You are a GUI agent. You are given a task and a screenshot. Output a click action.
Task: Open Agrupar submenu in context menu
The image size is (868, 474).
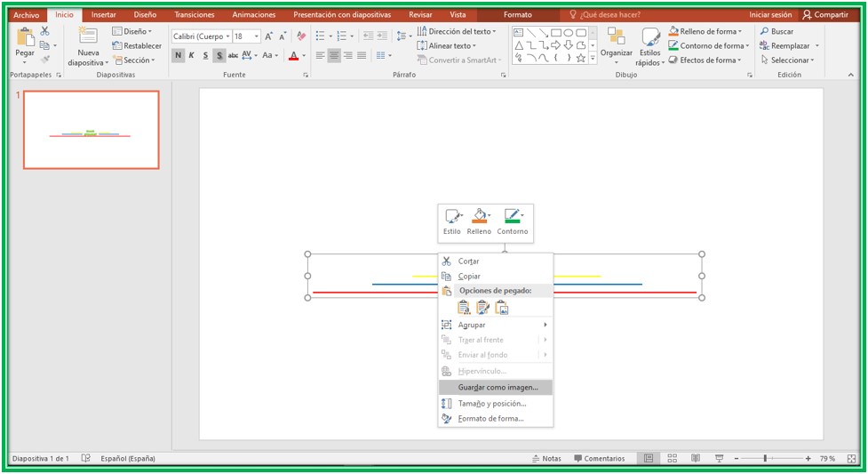pyautogui.click(x=496, y=325)
